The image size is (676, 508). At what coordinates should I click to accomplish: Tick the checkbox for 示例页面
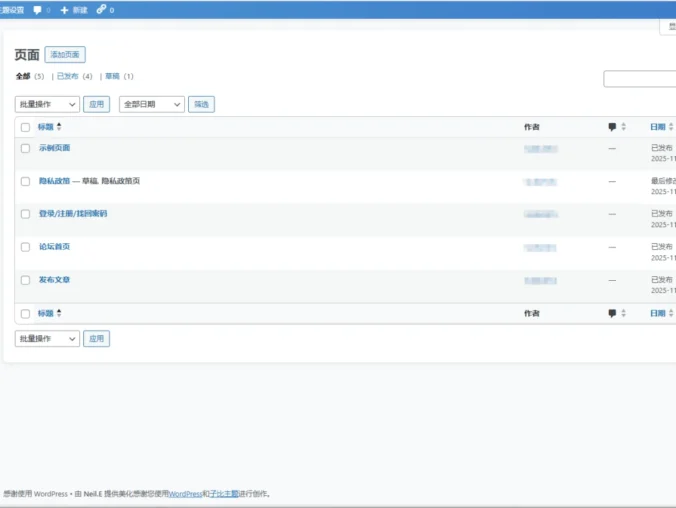26,148
